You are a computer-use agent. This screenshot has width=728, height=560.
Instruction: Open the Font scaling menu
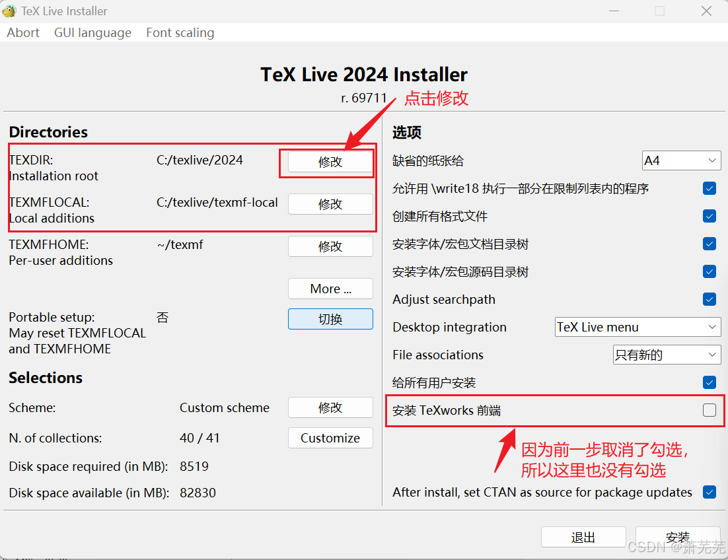[x=180, y=33]
